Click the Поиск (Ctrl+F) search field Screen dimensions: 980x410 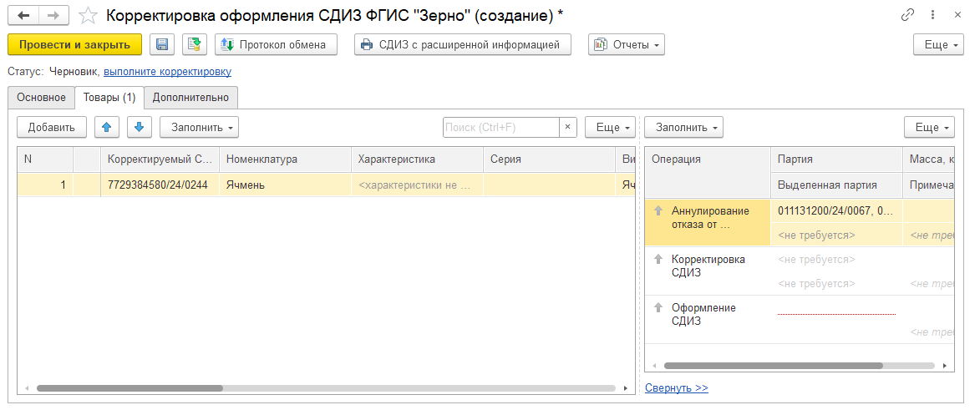[500, 127]
